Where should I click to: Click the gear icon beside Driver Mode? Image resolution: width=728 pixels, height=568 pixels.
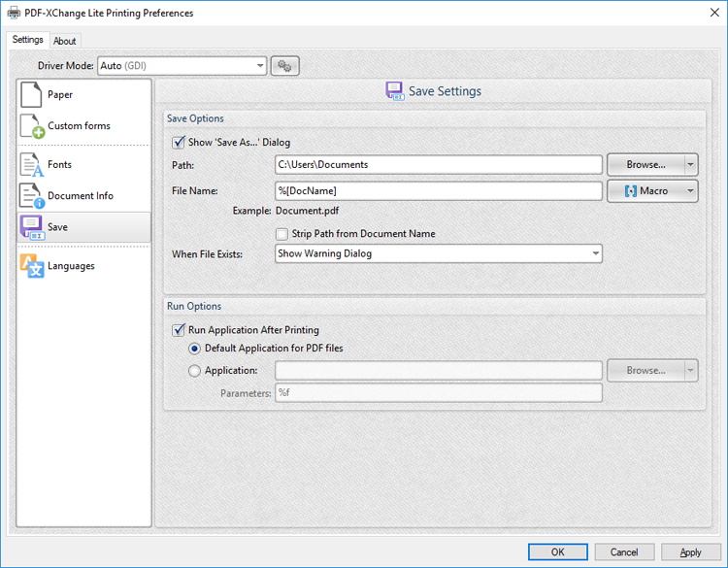pyautogui.click(x=285, y=66)
